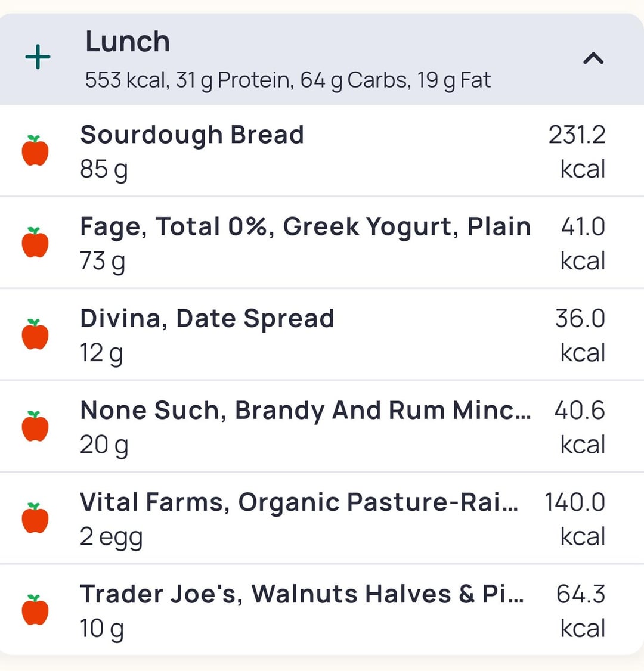644x671 pixels.
Task: Click the apple icon beside Vital Farms eggs
Action: click(x=35, y=518)
